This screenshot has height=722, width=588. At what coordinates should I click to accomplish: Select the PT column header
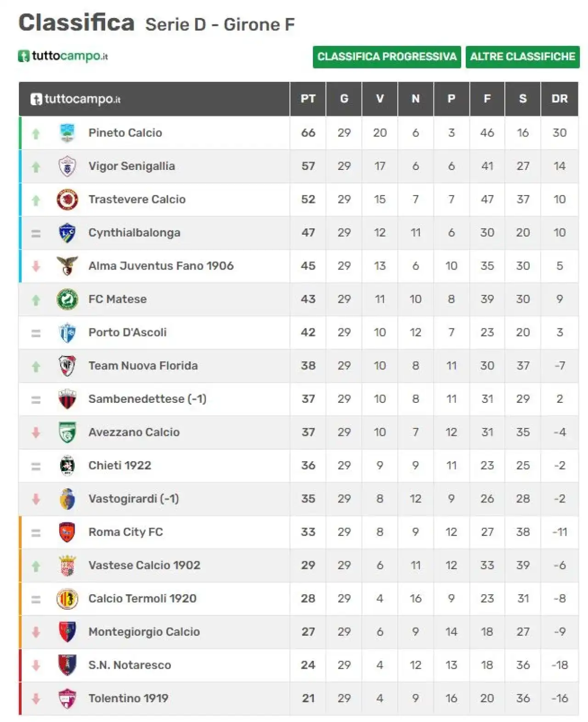(x=308, y=99)
